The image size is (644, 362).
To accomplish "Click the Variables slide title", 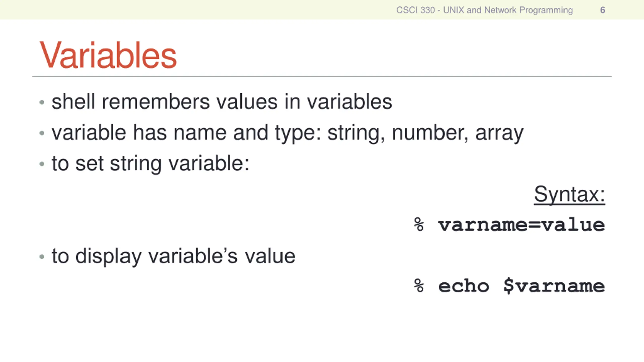I will (108, 55).
